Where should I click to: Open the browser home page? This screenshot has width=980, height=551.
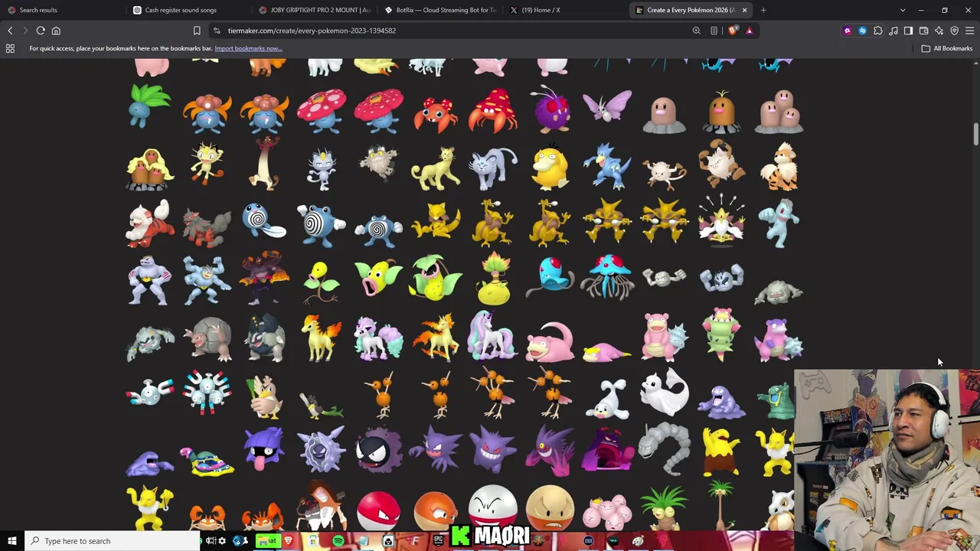coord(56,31)
